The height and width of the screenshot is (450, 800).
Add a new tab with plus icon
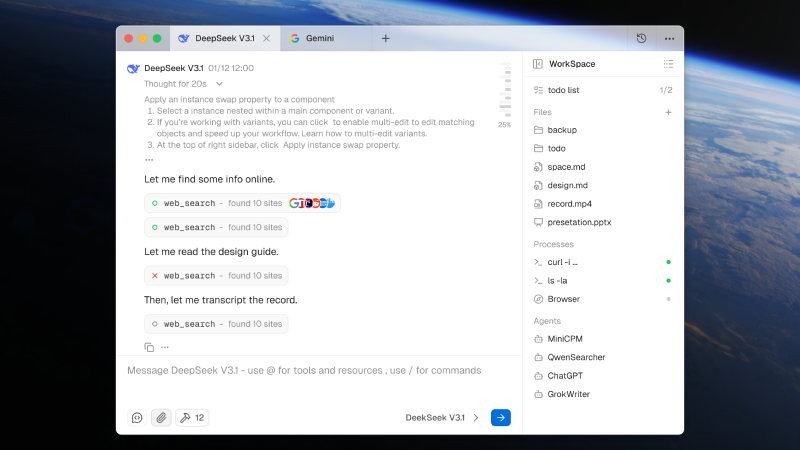tap(386, 38)
